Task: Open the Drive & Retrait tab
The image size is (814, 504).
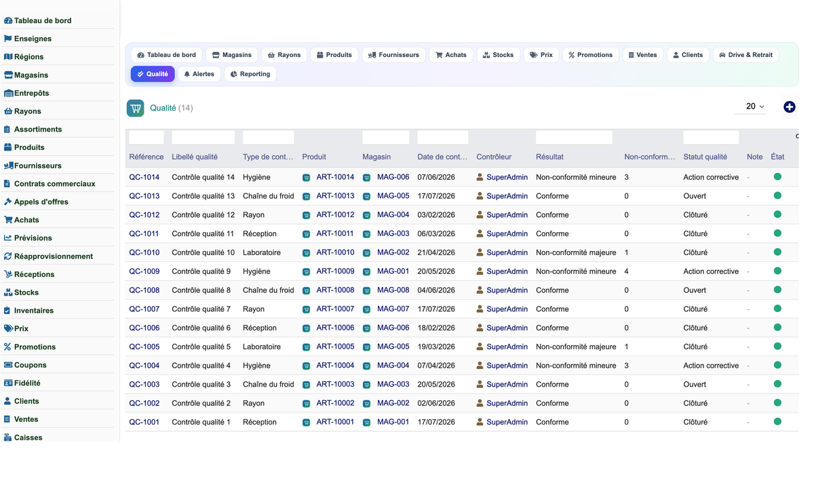Action: [745, 55]
